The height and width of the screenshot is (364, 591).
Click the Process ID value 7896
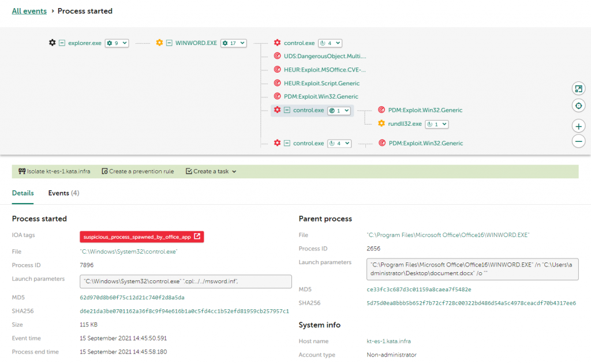pyautogui.click(x=87, y=265)
